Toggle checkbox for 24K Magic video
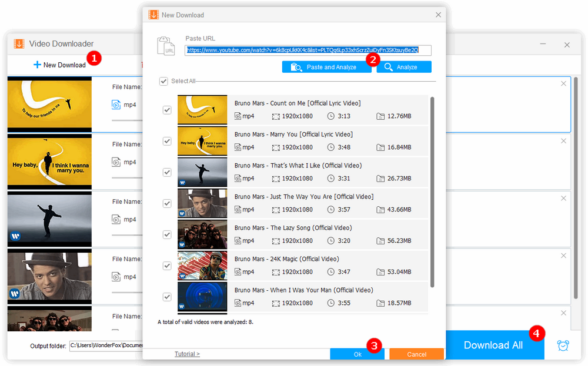Viewport: 588px width, 366px height. 167,265
